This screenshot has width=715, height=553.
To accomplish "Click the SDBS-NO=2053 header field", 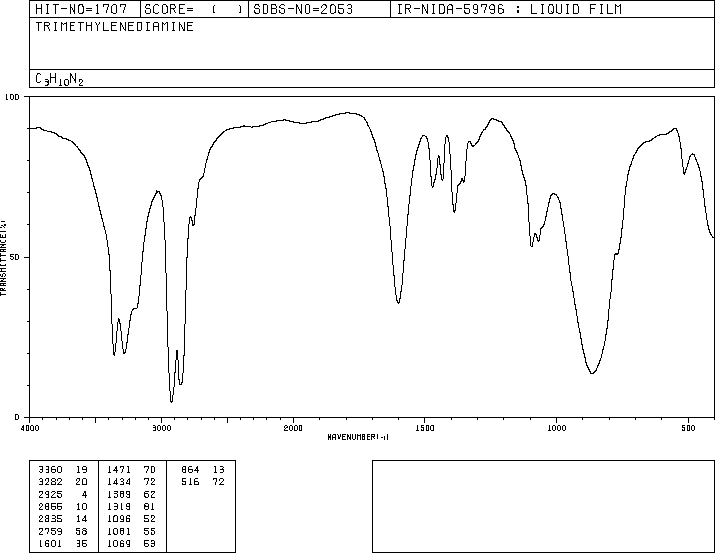I will point(319,9).
